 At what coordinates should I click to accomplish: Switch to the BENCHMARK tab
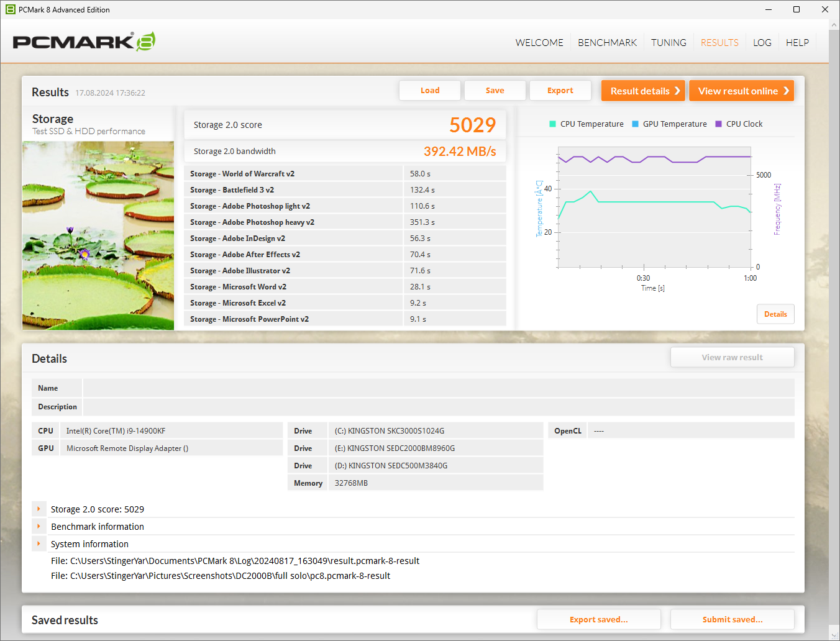point(607,42)
